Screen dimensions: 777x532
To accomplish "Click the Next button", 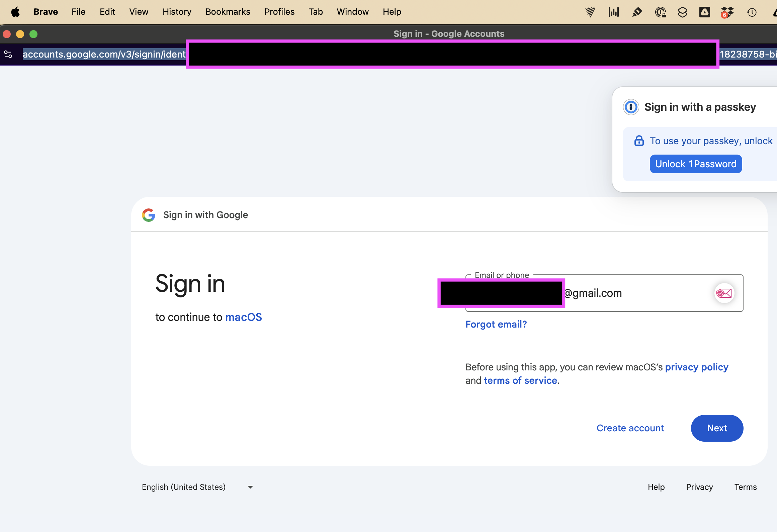I will (x=717, y=428).
